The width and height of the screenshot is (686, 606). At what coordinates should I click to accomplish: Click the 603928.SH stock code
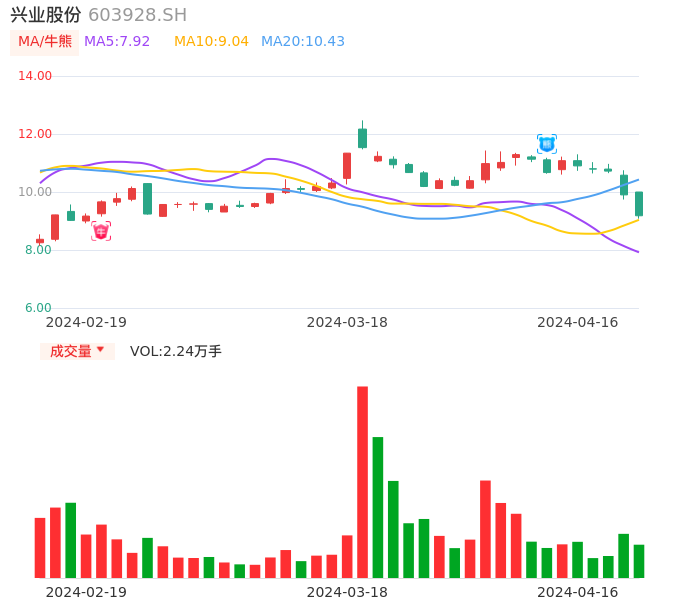(138, 15)
